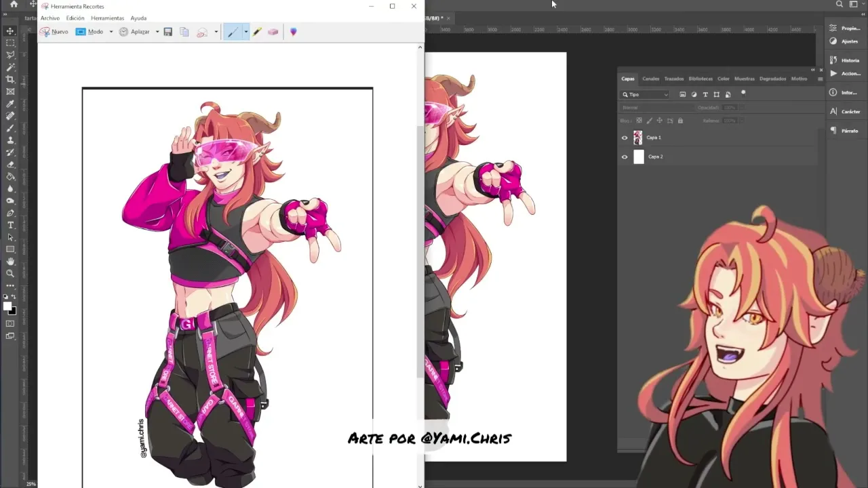868x488 pixels.
Task: Select the Type tool
Action: tap(10, 225)
